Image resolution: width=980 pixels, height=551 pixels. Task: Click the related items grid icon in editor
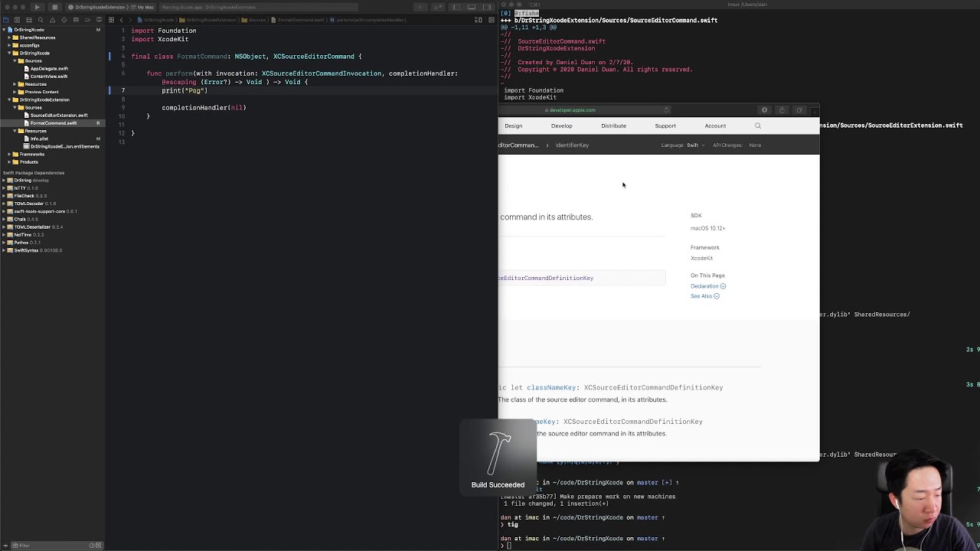click(111, 20)
